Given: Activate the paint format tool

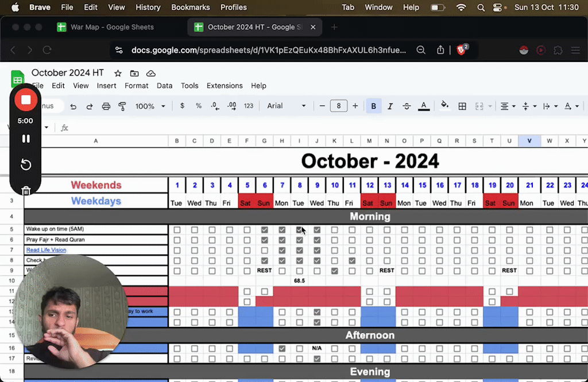Looking at the screenshot, I should coord(122,106).
